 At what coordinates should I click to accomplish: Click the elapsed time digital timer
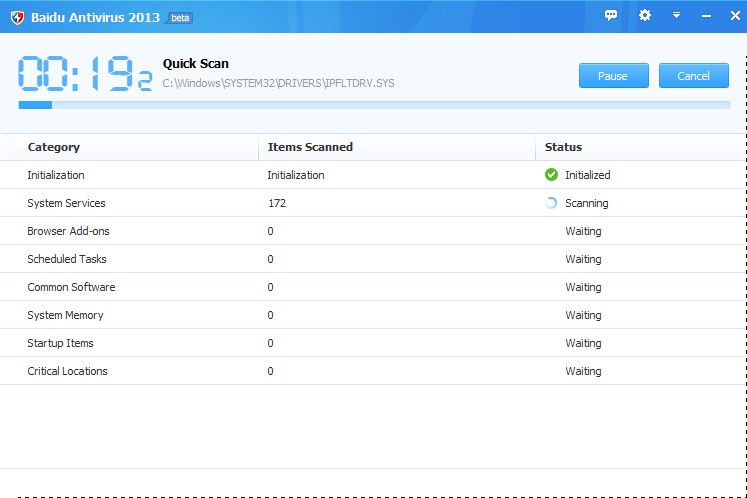click(x=84, y=73)
